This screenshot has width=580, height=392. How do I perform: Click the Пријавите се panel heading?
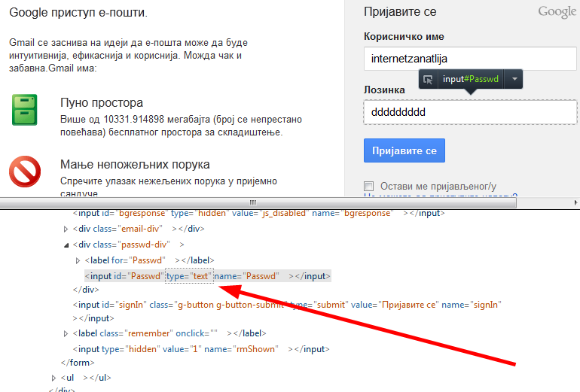click(x=400, y=12)
